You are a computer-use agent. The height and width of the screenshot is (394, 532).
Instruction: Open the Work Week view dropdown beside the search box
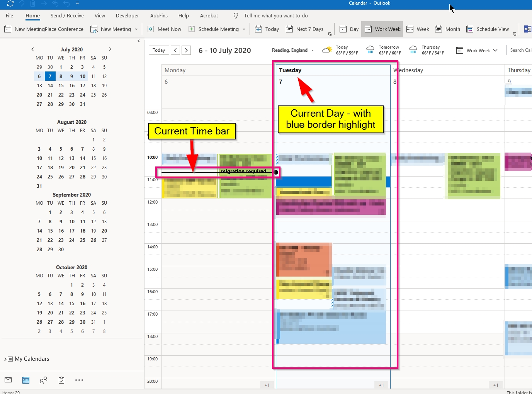(x=477, y=51)
